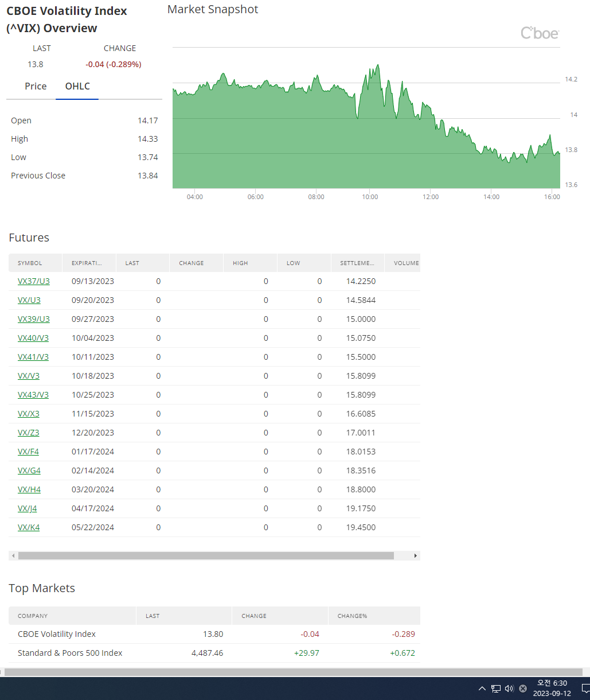Select the Standard & Poors 500 Index row

pos(214,653)
